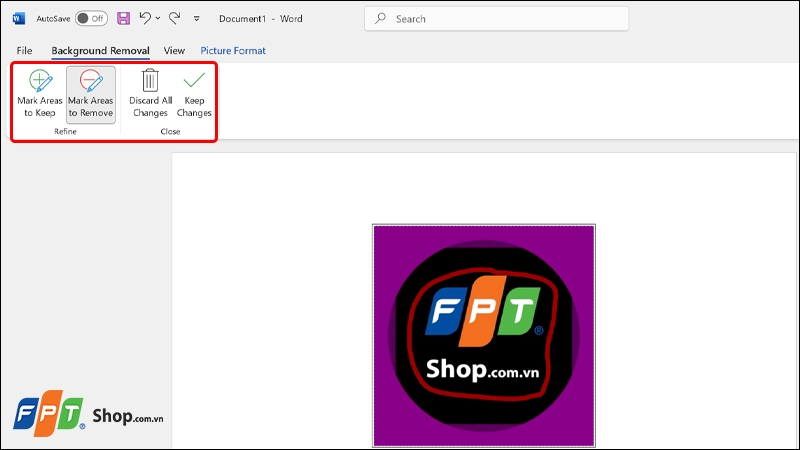
Task: Undo the last action
Action: [x=145, y=19]
